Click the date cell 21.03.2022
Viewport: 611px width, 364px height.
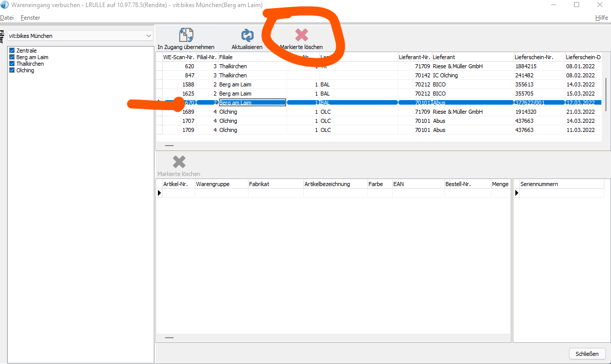(584, 112)
